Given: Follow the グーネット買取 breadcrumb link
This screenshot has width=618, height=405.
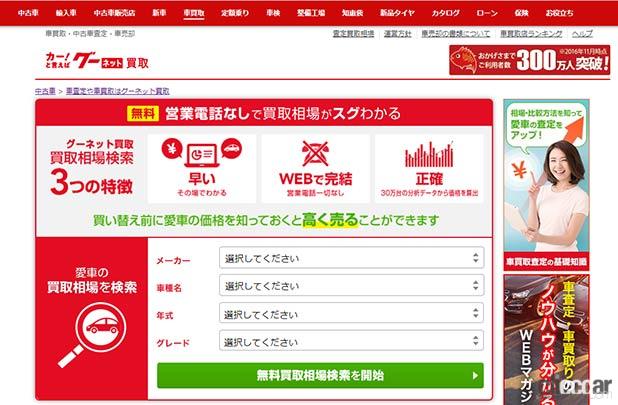Looking at the screenshot, I should [117, 91].
